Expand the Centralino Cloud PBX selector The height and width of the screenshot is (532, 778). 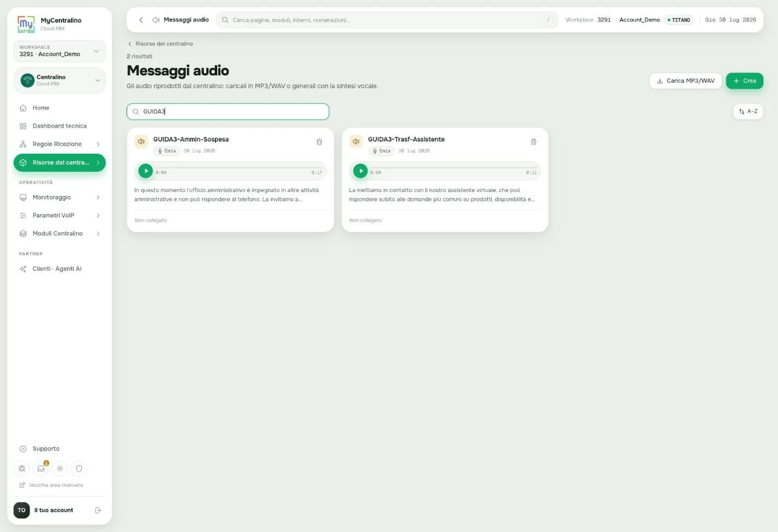[x=60, y=80]
